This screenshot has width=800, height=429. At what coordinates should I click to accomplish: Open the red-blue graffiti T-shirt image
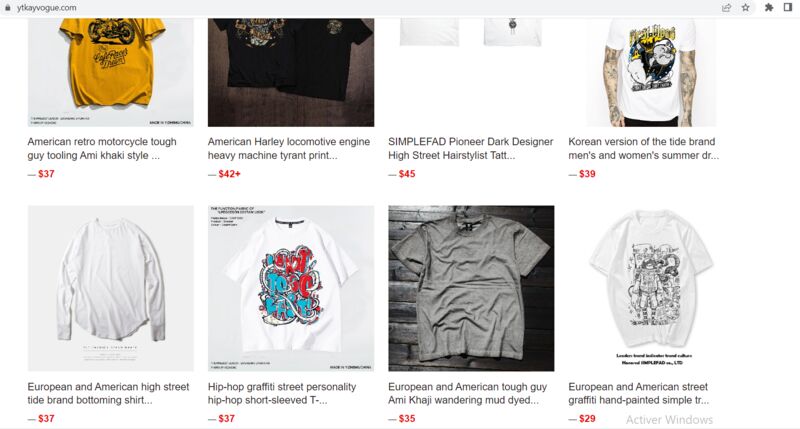pyautogui.click(x=291, y=288)
